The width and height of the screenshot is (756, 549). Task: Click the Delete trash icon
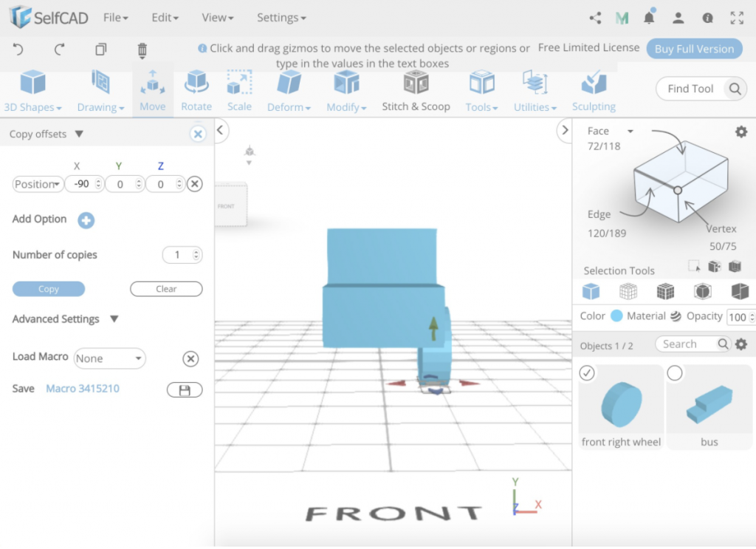point(142,50)
